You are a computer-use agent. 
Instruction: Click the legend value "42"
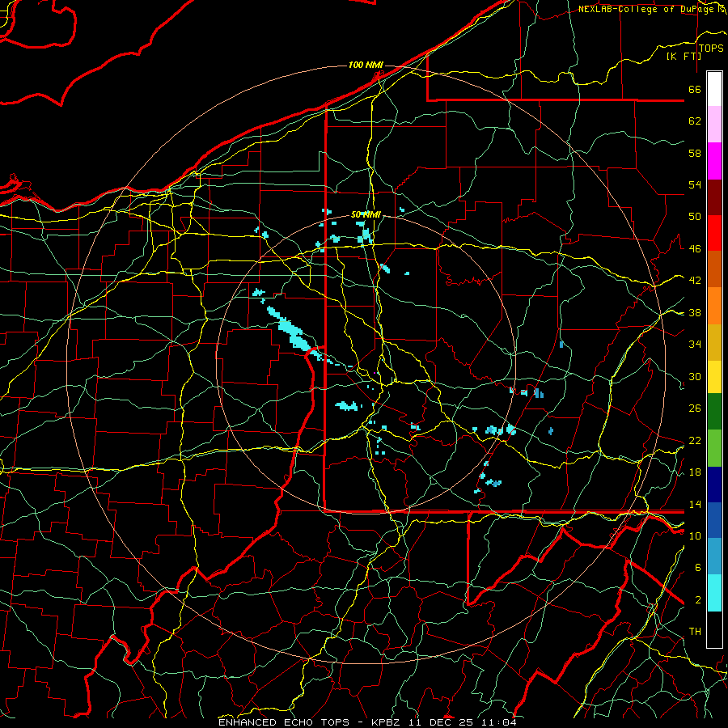[x=695, y=281]
